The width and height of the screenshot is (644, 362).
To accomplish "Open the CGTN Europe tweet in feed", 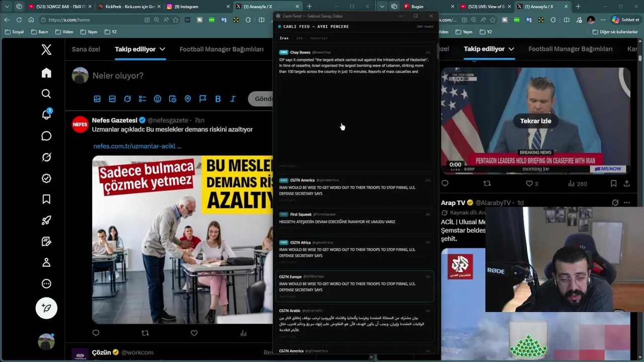I will tap(355, 287).
